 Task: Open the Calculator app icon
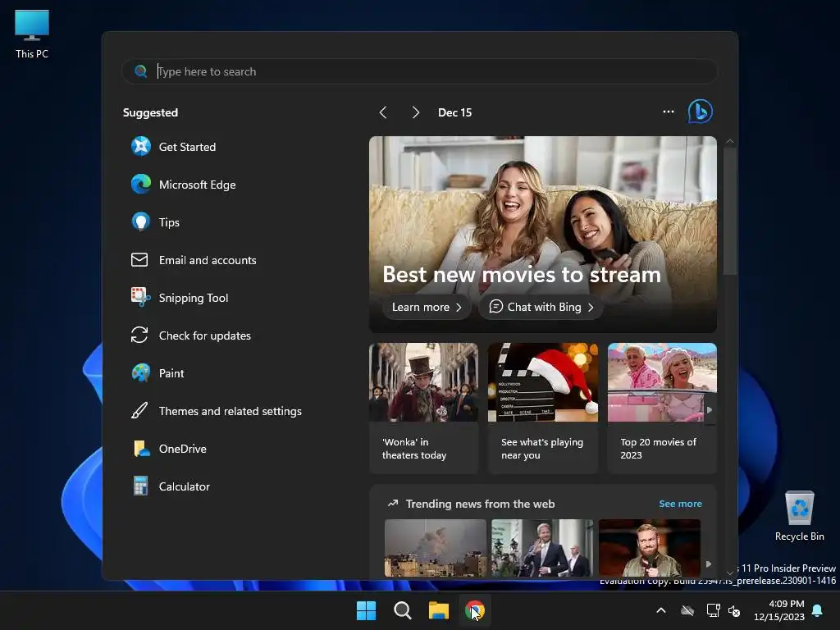coord(141,486)
